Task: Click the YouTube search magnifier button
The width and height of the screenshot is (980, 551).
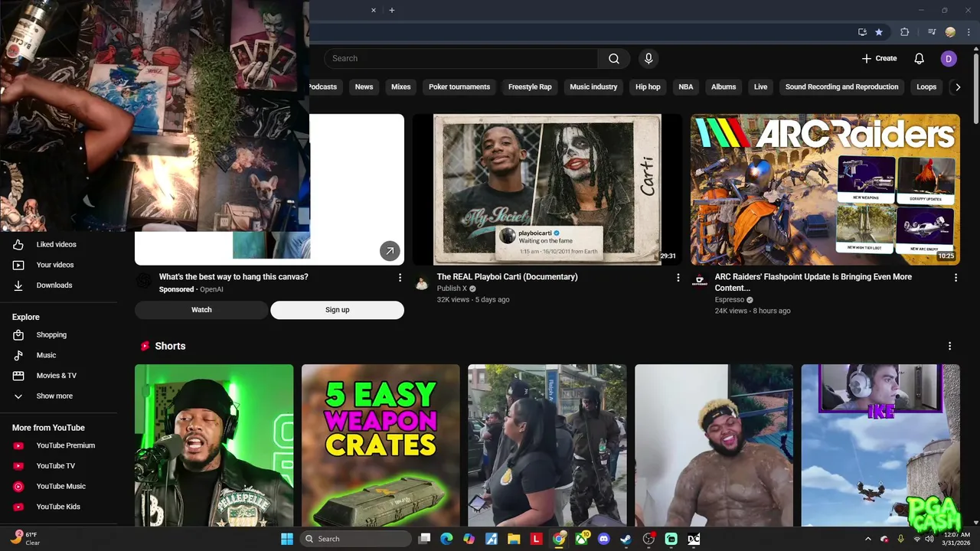Action: point(614,59)
